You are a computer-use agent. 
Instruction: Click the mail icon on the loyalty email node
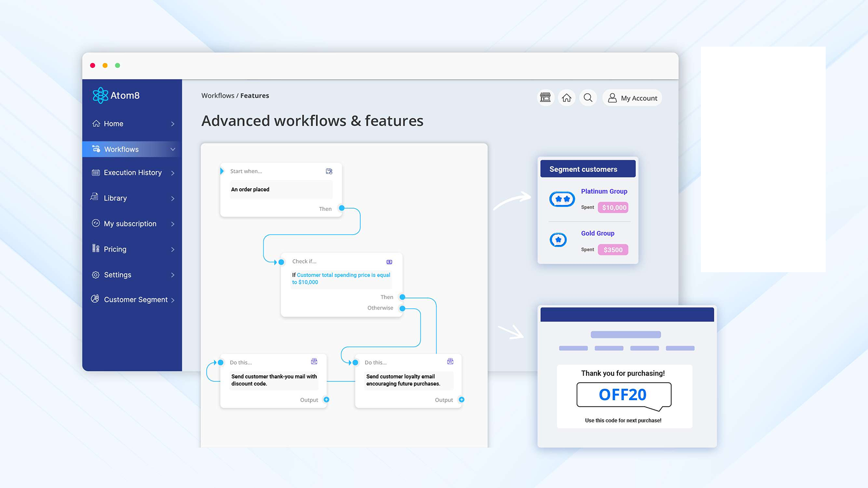[x=450, y=361]
